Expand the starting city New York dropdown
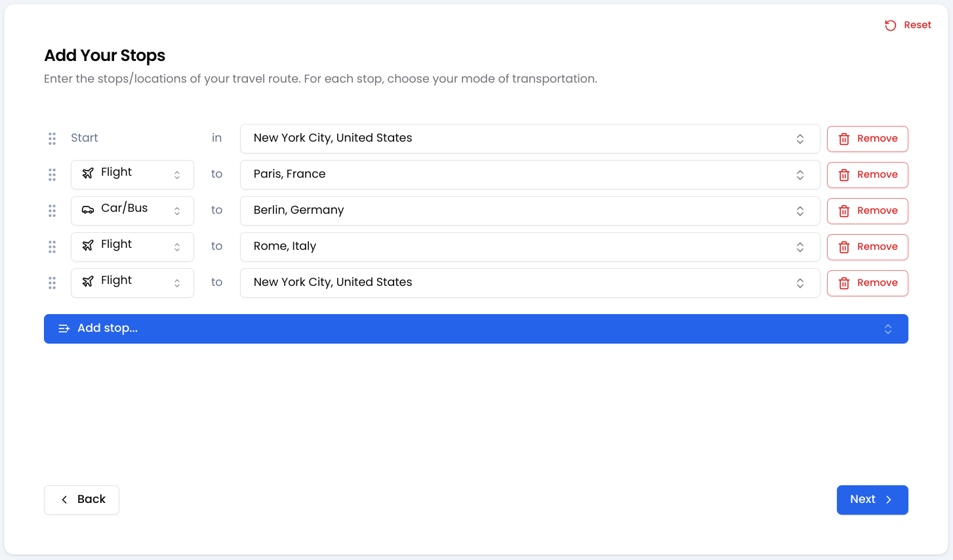The image size is (953, 560). click(529, 138)
